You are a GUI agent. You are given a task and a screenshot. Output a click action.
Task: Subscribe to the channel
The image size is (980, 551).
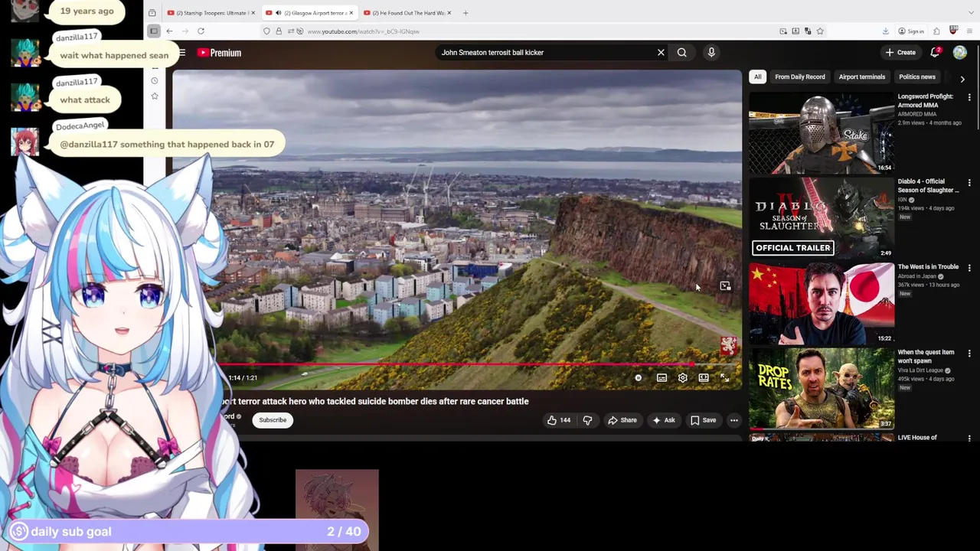[x=273, y=420]
